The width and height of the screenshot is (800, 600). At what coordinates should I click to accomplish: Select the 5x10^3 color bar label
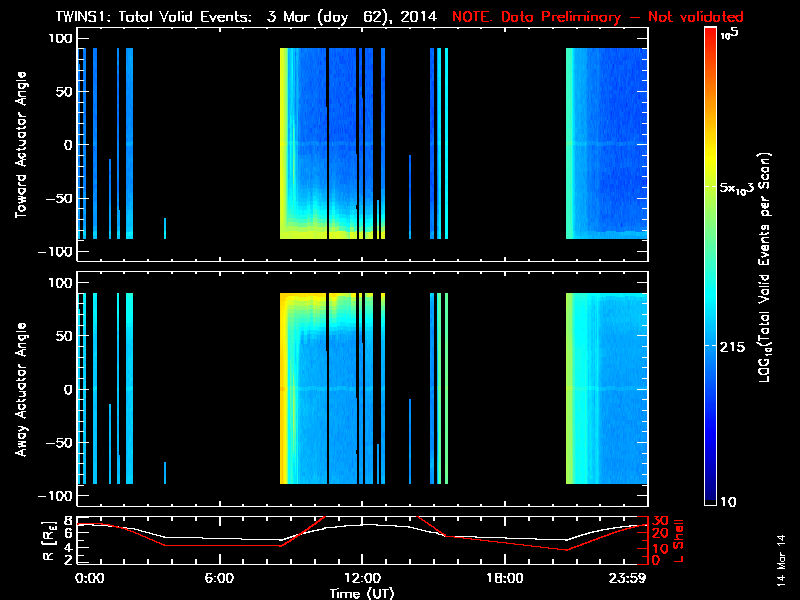[740, 188]
